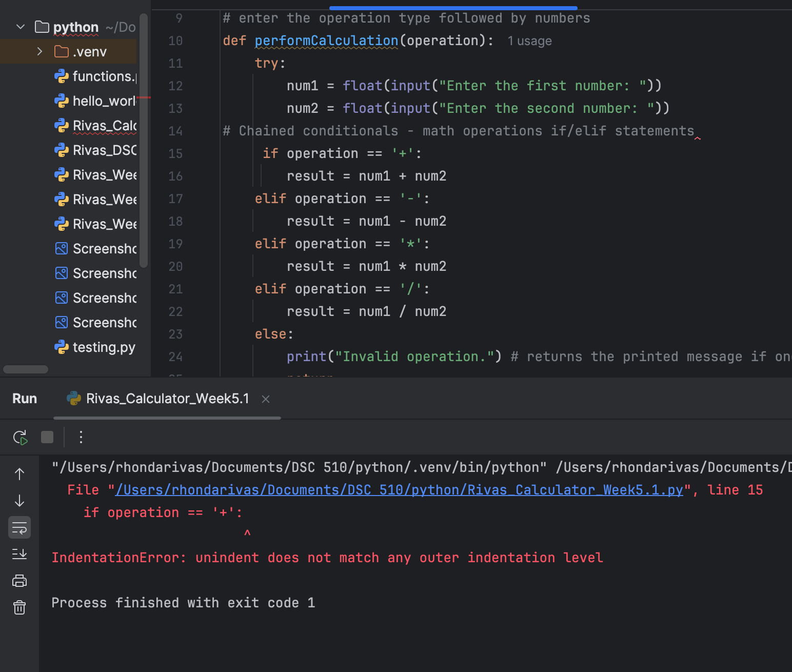Viewport: 792px width, 672px height.
Task: Move down the stack trace
Action: pos(19,500)
